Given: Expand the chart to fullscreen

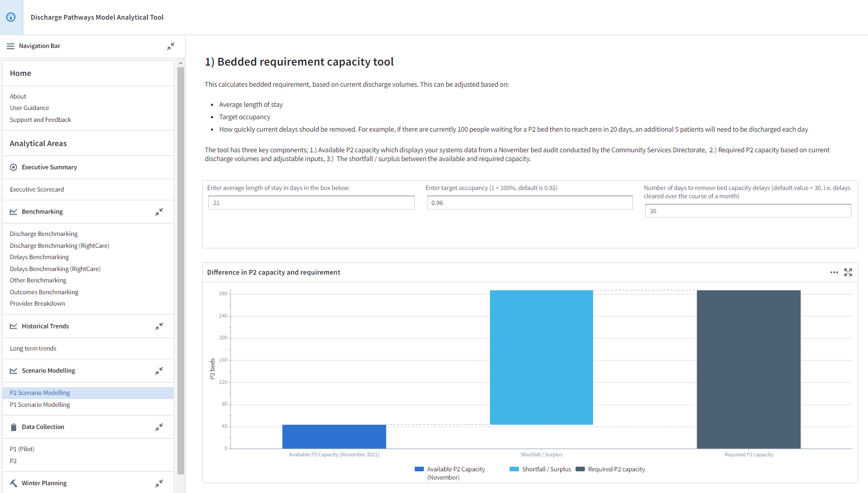Looking at the screenshot, I should click(x=848, y=272).
